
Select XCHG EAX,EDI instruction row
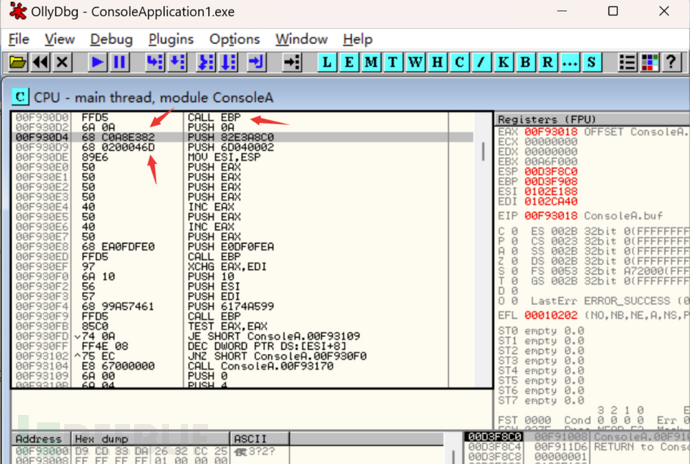(x=242, y=267)
